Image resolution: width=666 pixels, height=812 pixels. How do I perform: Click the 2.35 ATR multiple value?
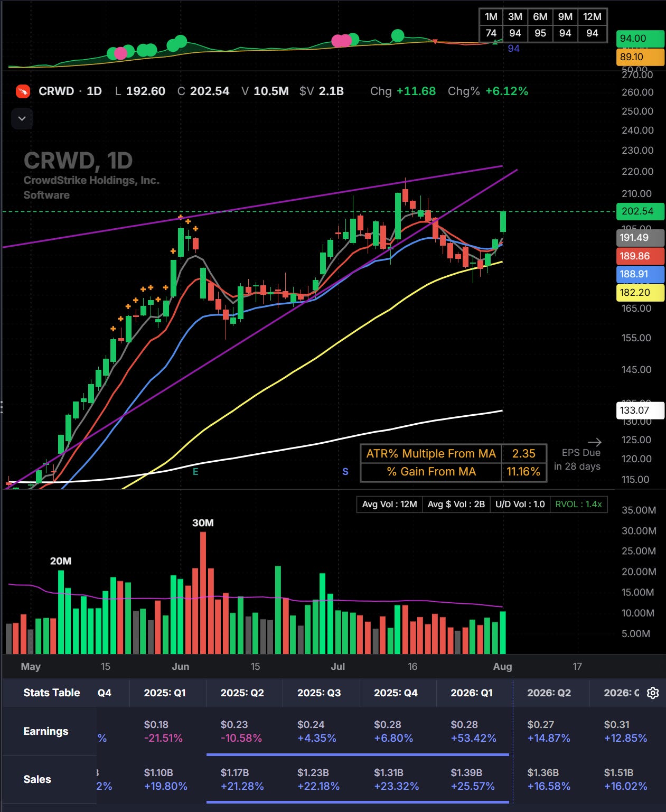click(523, 454)
